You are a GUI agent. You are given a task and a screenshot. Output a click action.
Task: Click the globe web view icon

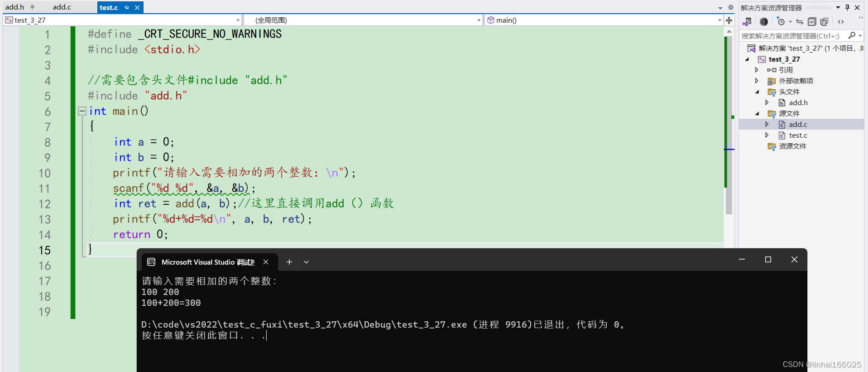tap(764, 22)
